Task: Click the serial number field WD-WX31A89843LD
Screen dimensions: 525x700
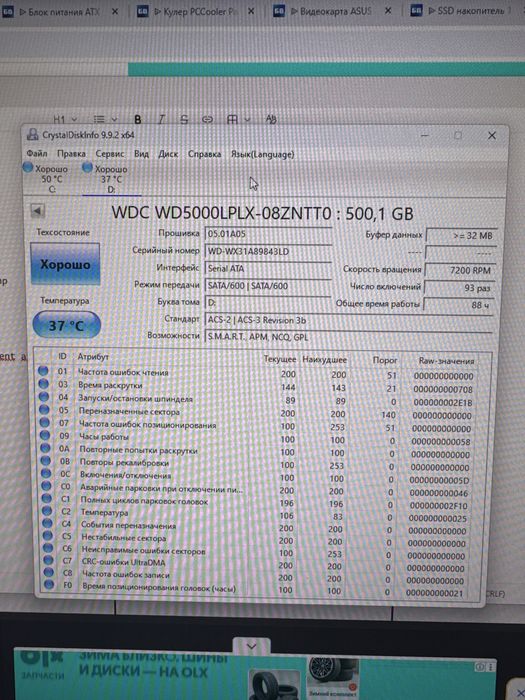Action: [268, 251]
